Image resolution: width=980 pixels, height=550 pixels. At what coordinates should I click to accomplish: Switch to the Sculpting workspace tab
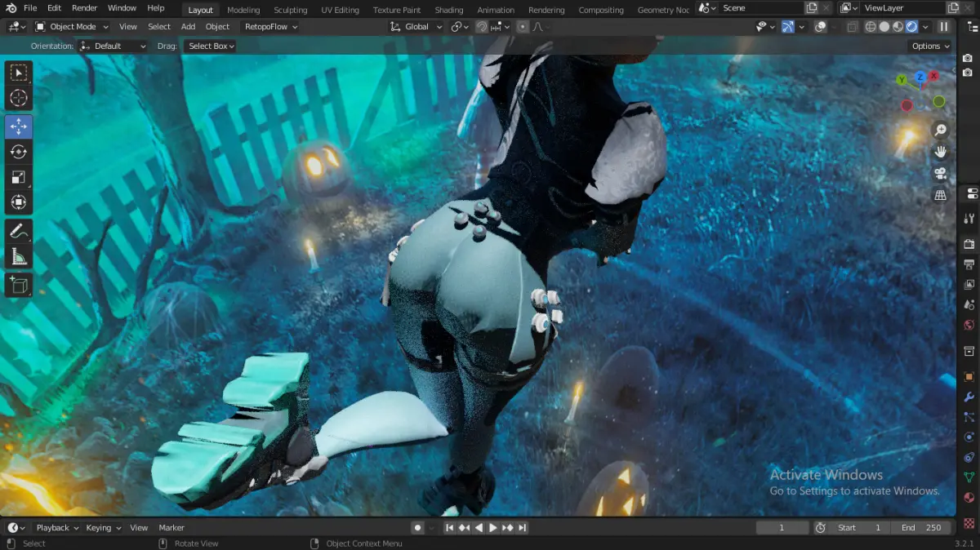(x=291, y=10)
